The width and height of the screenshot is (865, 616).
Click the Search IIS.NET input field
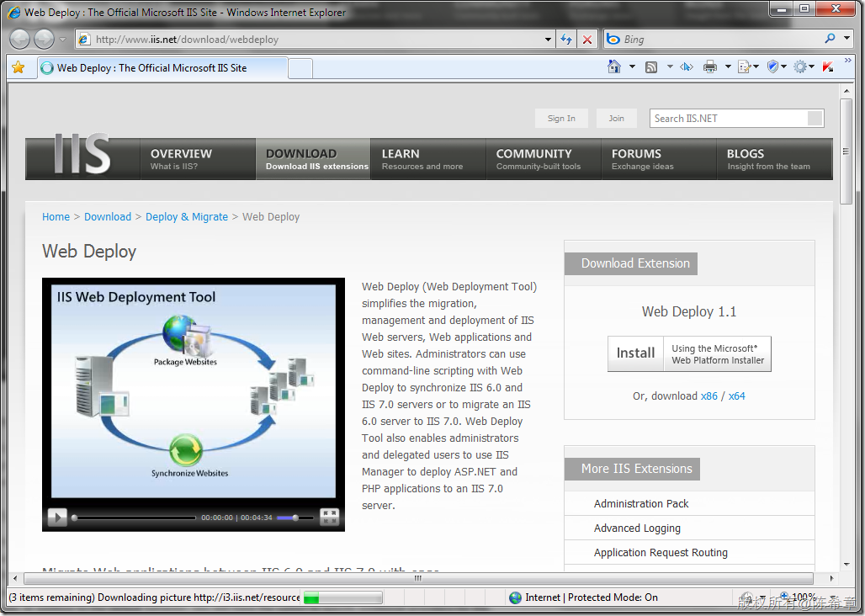point(729,118)
